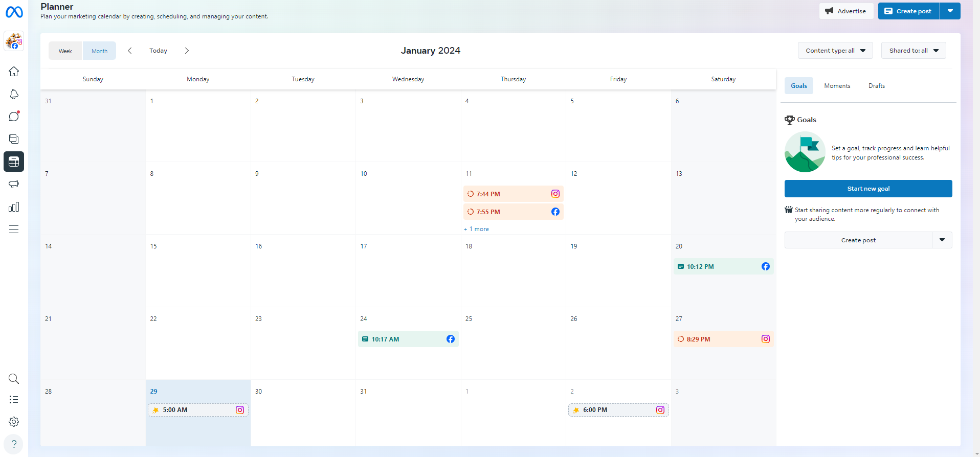The width and height of the screenshot is (980, 457).
Task: Click the 'Sunday' column header
Action: pos(93,79)
